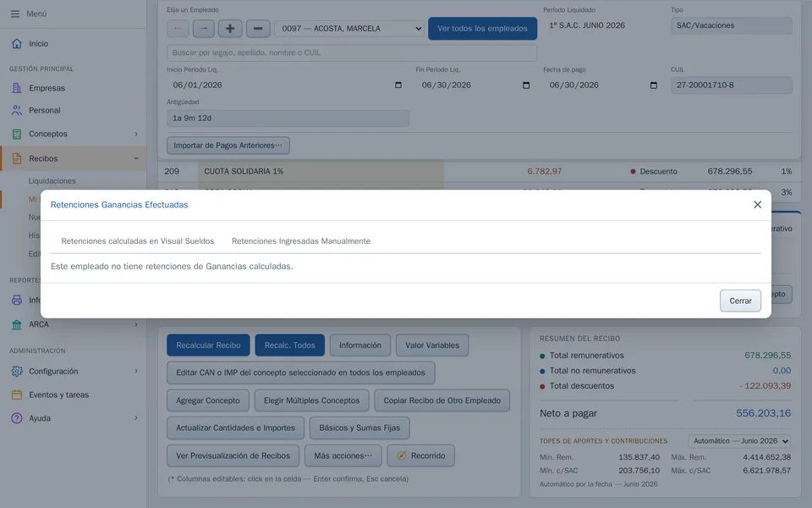812x508 pixels.
Task: Click the CUIL field 27-20001710-8
Action: click(731, 85)
